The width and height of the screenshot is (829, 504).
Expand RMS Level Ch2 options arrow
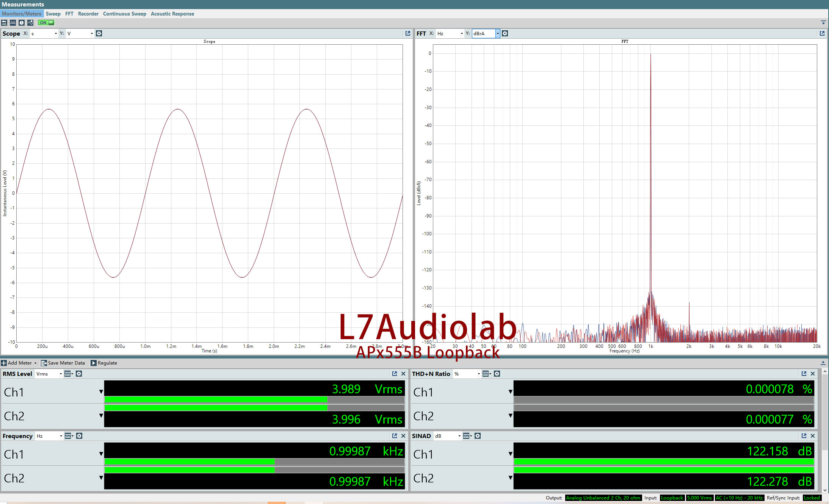click(x=101, y=416)
